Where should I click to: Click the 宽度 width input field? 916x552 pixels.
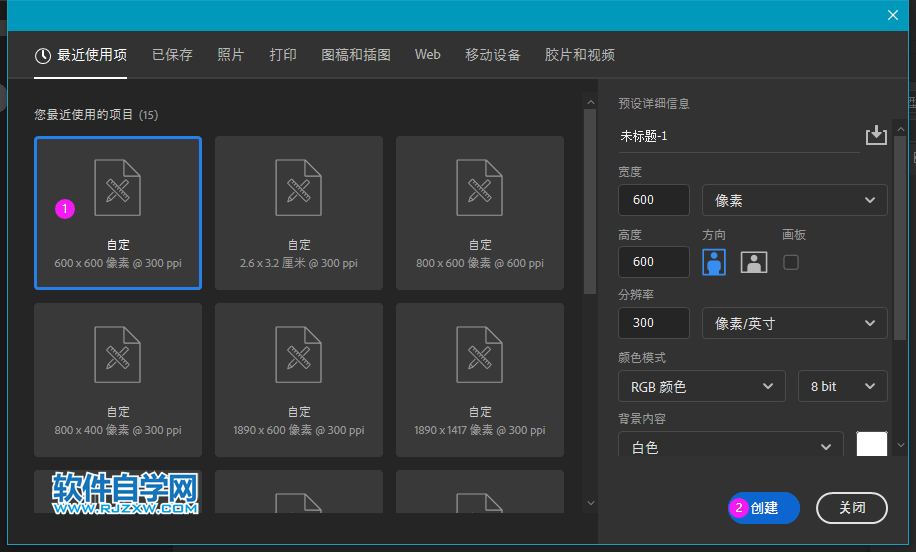654,200
